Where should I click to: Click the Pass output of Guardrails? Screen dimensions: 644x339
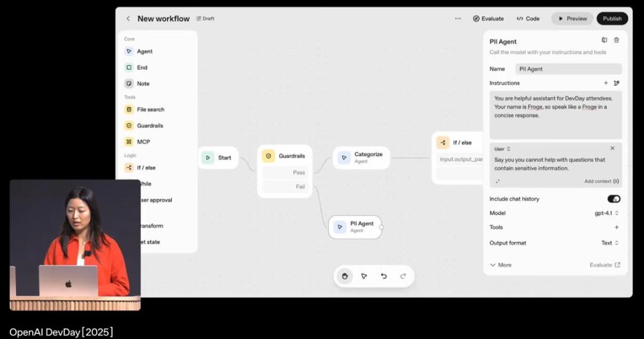(x=284, y=172)
